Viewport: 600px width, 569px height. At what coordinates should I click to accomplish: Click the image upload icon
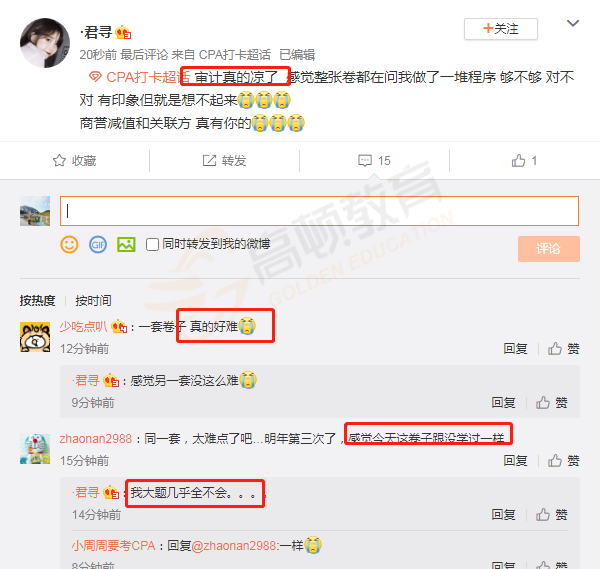coord(126,245)
